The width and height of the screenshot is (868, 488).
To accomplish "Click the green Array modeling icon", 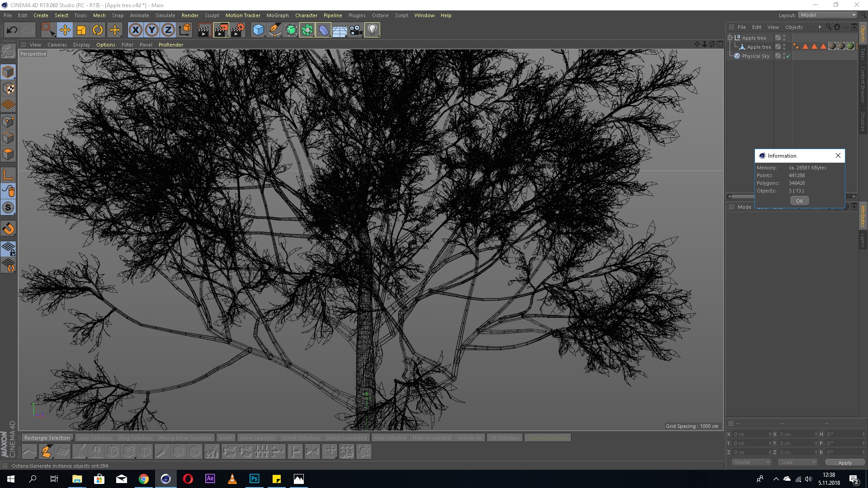I will [307, 30].
